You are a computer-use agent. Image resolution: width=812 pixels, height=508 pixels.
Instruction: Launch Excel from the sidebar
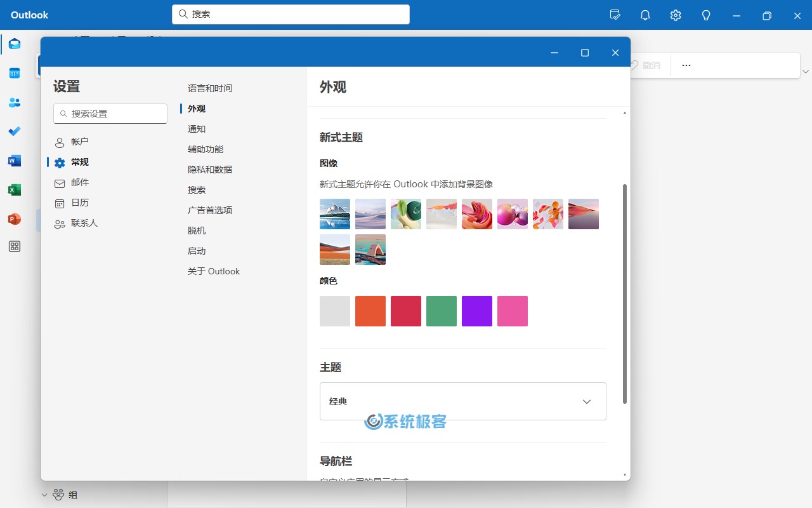click(15, 190)
